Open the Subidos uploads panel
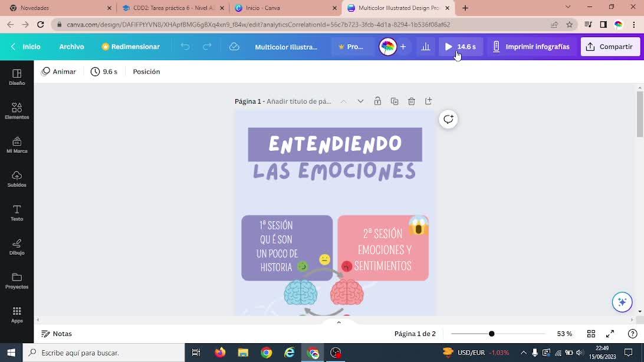The width and height of the screenshot is (644, 362). pyautogui.click(x=17, y=179)
